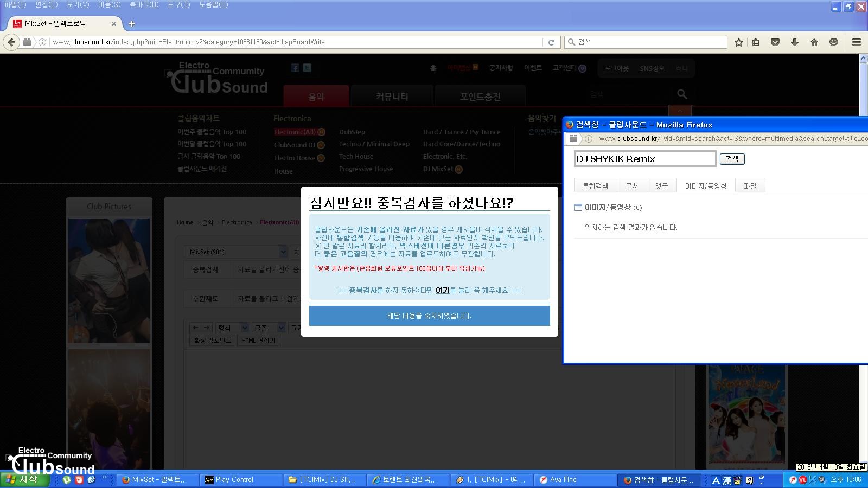Open the Twitter icon in the site header

point(307,68)
